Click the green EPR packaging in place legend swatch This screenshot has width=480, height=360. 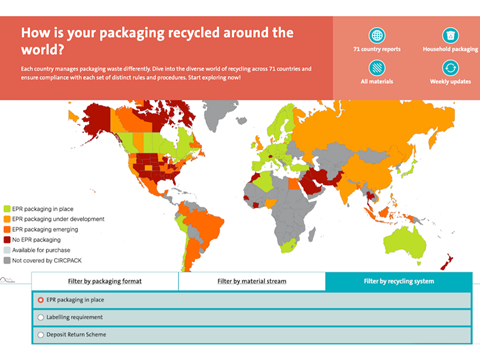pos(7,209)
